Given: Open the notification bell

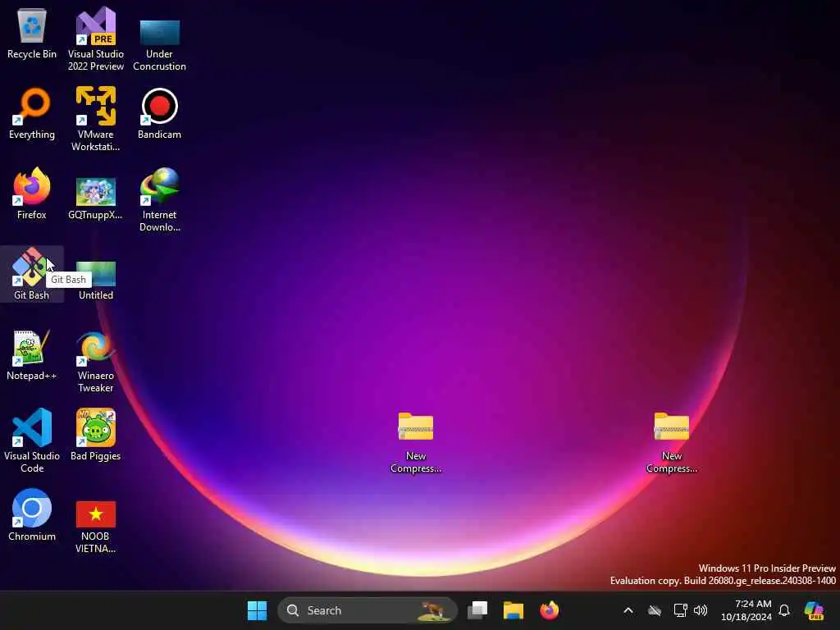Looking at the screenshot, I should coord(784,610).
